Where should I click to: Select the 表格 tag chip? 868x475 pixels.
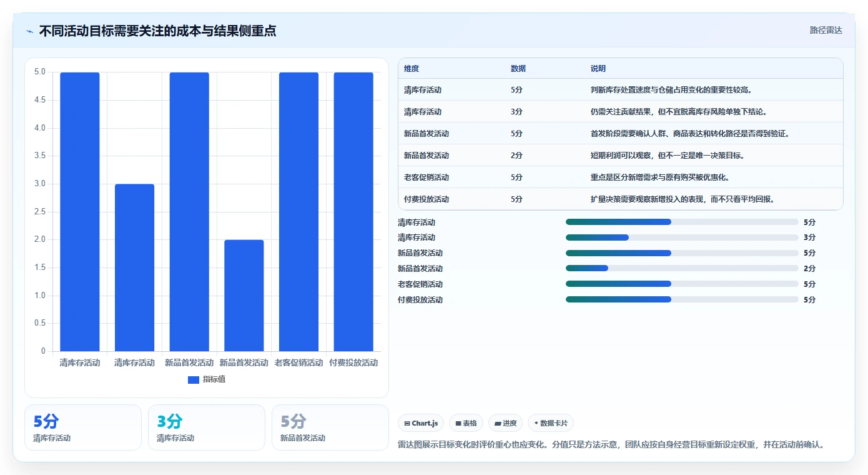click(x=466, y=423)
